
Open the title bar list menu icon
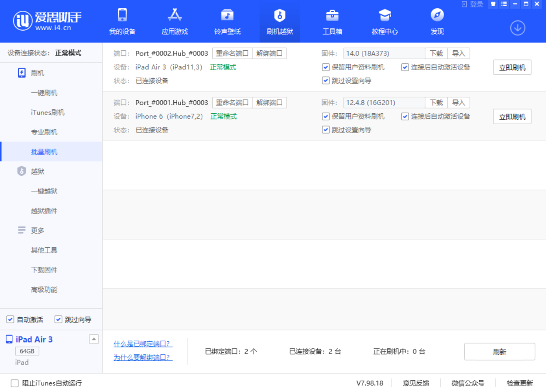point(504,4)
